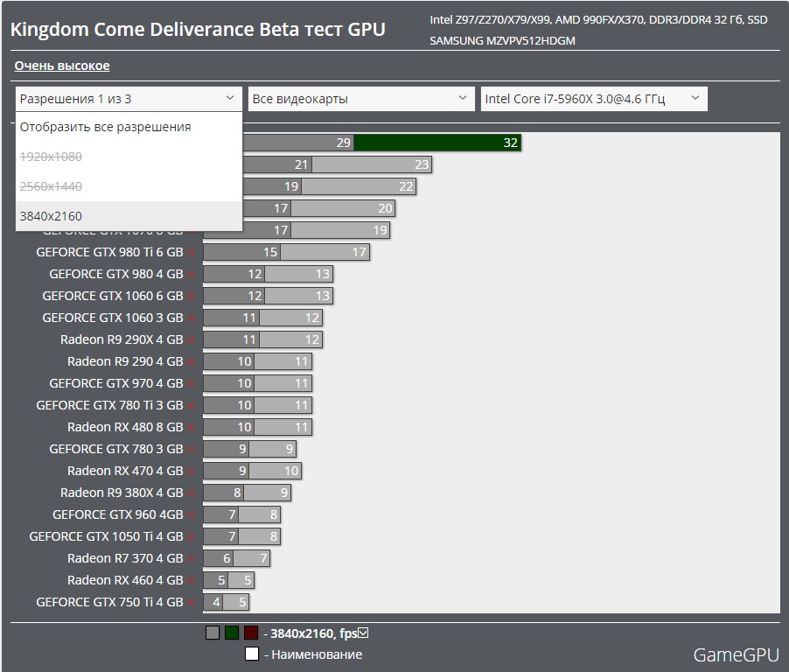Open the Intel Core i7-5960X processor dropdown
789x672 pixels.
click(x=594, y=99)
